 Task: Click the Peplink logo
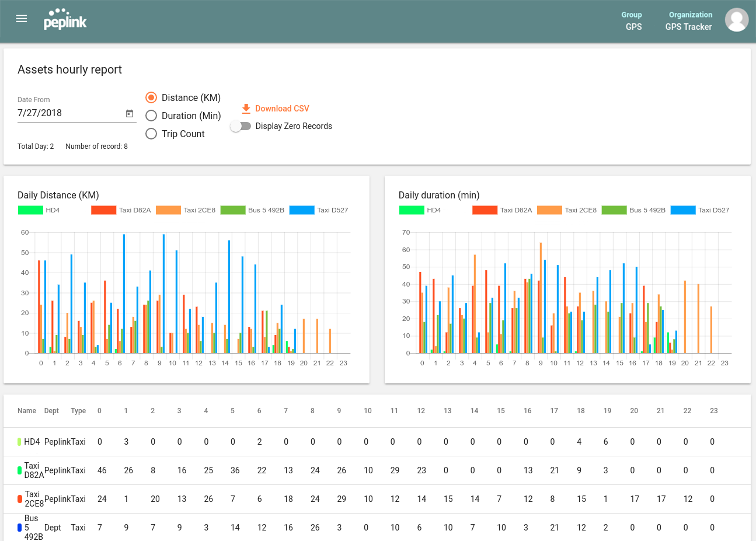coord(65,19)
